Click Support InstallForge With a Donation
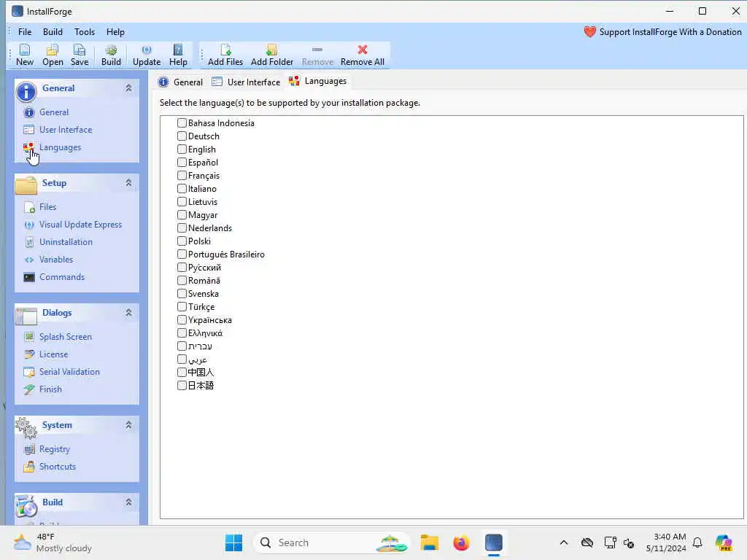The image size is (747, 560). (662, 32)
